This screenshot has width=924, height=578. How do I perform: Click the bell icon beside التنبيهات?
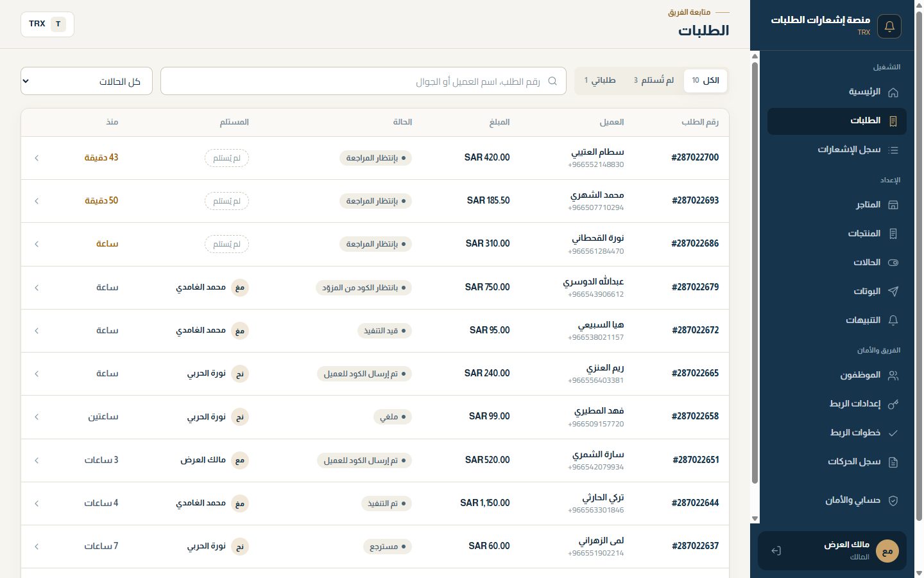[893, 320]
